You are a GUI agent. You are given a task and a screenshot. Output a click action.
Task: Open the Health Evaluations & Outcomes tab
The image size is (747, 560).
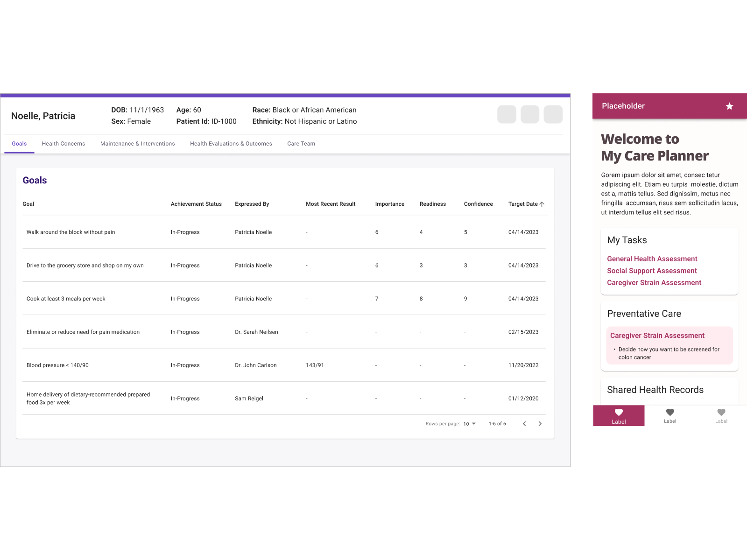point(231,144)
